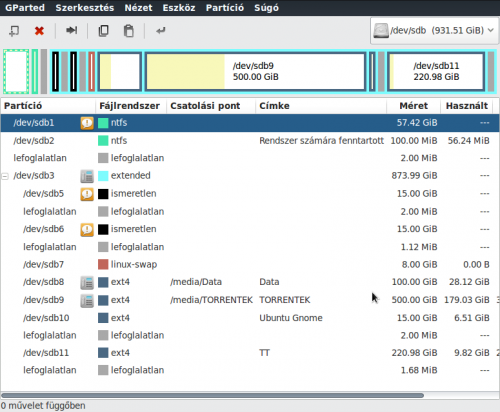This screenshot has height=412, width=500.
Task: Click the 'ismeretlen' filesystem of /dev/sdb5
Action: pos(133,194)
